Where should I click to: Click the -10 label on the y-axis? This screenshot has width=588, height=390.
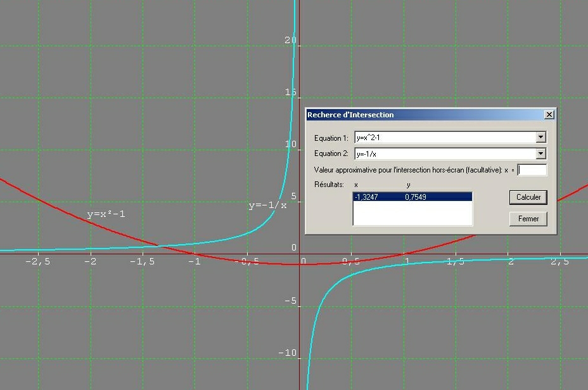click(x=288, y=353)
